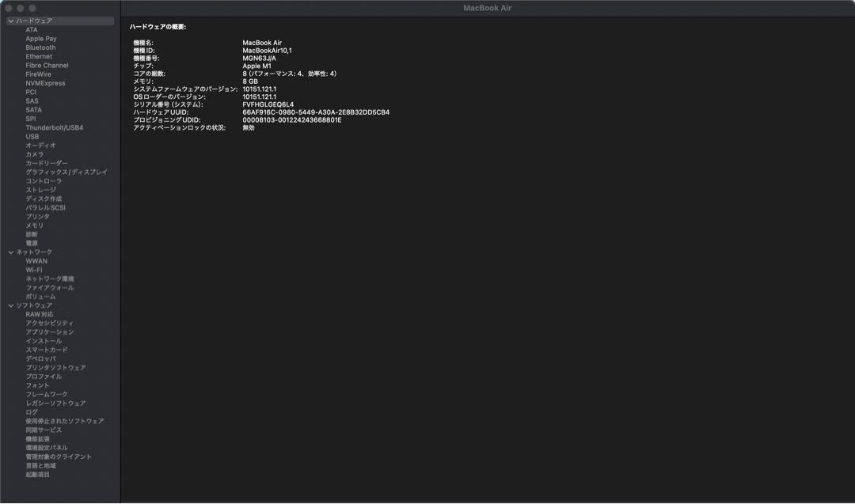This screenshot has width=855, height=504.
Task: Open the Bluetooth hardware entry
Action: [x=40, y=47]
